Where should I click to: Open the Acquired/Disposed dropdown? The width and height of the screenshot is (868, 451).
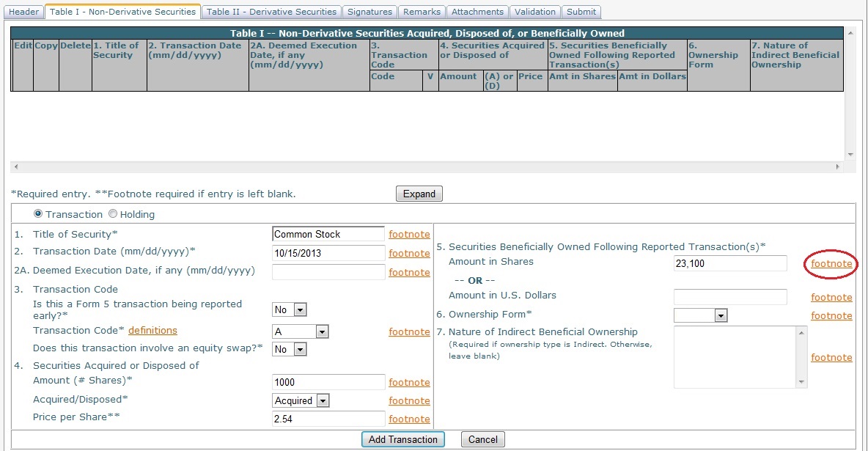(x=323, y=400)
